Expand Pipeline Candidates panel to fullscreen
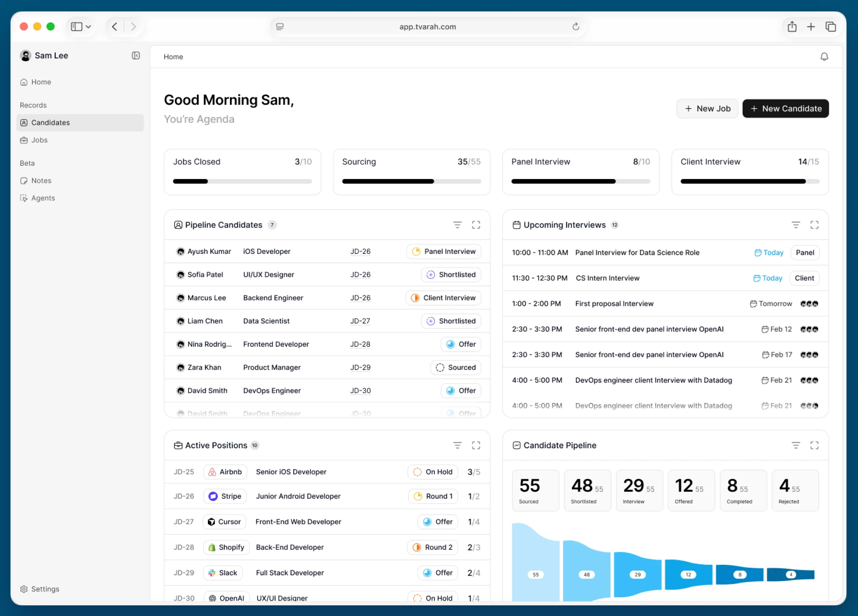Screen dimensions: 858x616 (x=476, y=225)
